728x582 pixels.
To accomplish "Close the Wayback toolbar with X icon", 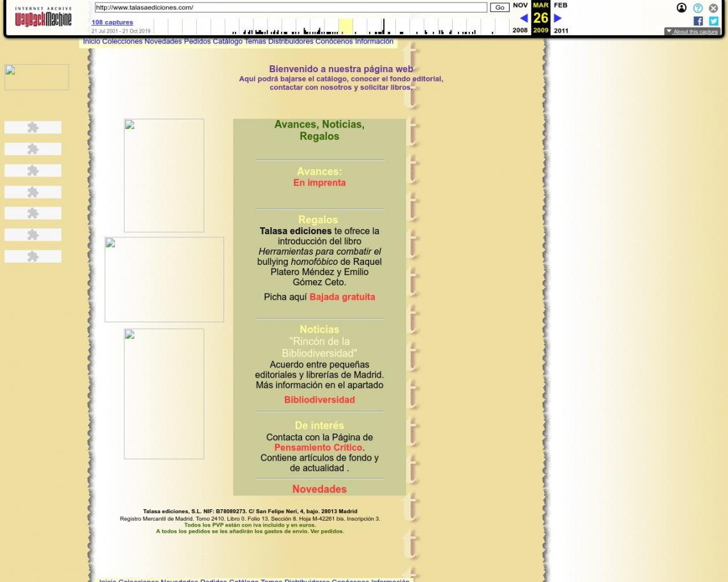I will 713,8.
